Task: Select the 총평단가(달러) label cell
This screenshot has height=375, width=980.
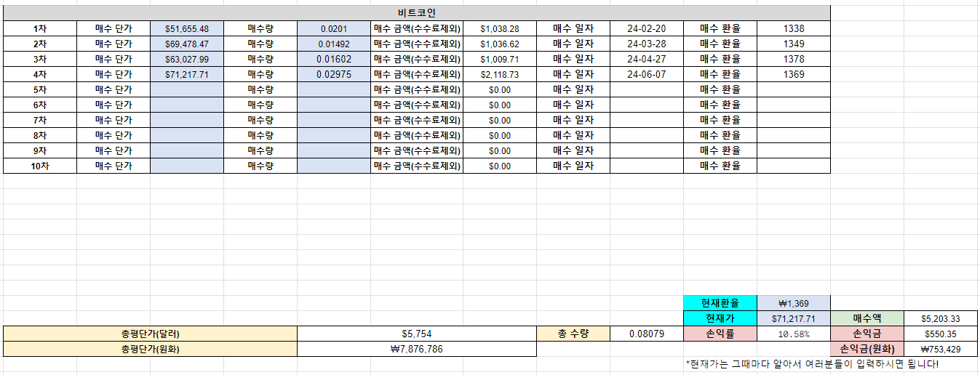Action: 151,334
